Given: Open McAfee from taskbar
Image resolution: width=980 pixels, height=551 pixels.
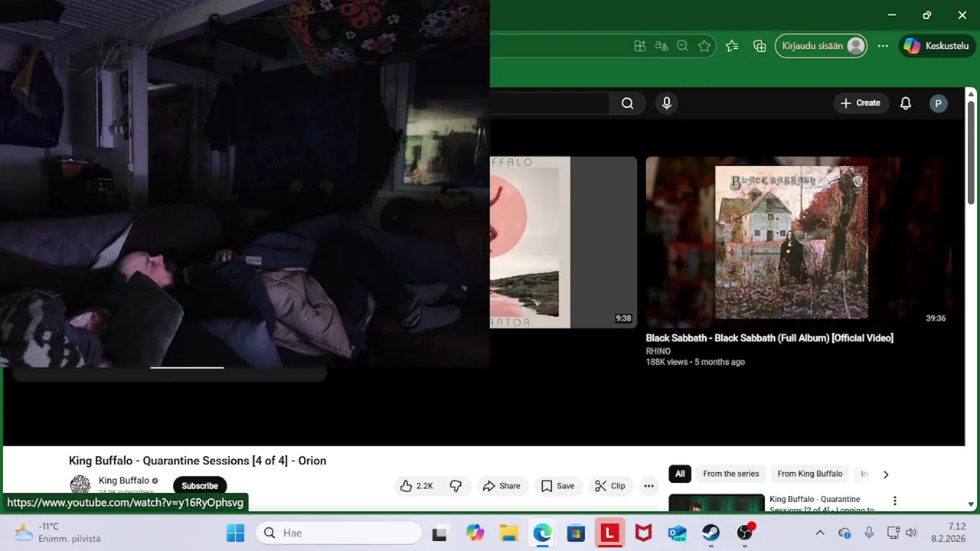Looking at the screenshot, I should [644, 533].
